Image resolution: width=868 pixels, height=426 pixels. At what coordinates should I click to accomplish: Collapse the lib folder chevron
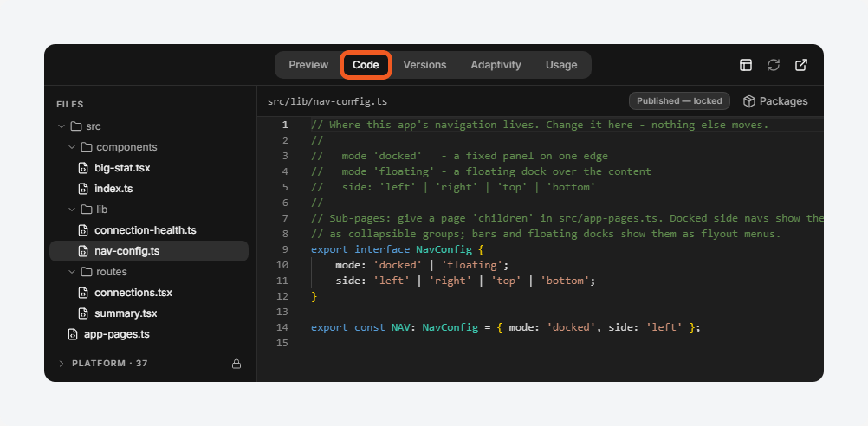[72, 210]
